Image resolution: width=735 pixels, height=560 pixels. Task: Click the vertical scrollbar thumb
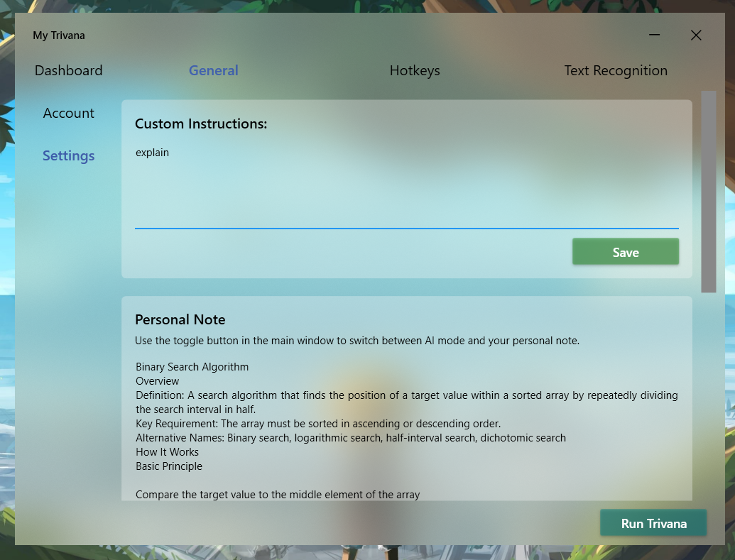pos(708,192)
